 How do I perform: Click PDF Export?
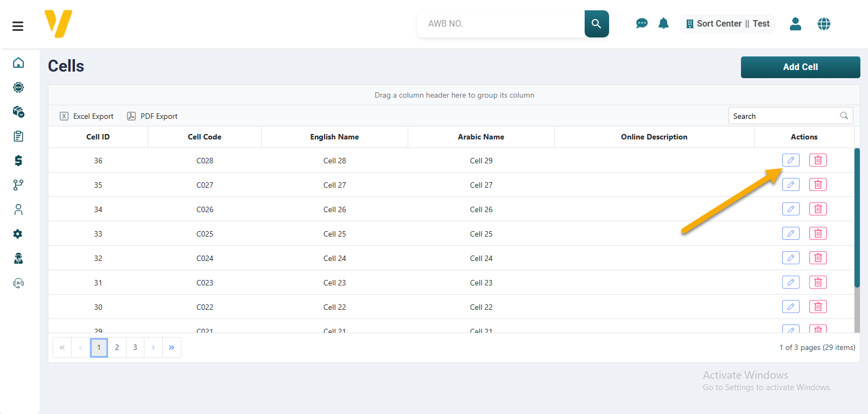[153, 116]
